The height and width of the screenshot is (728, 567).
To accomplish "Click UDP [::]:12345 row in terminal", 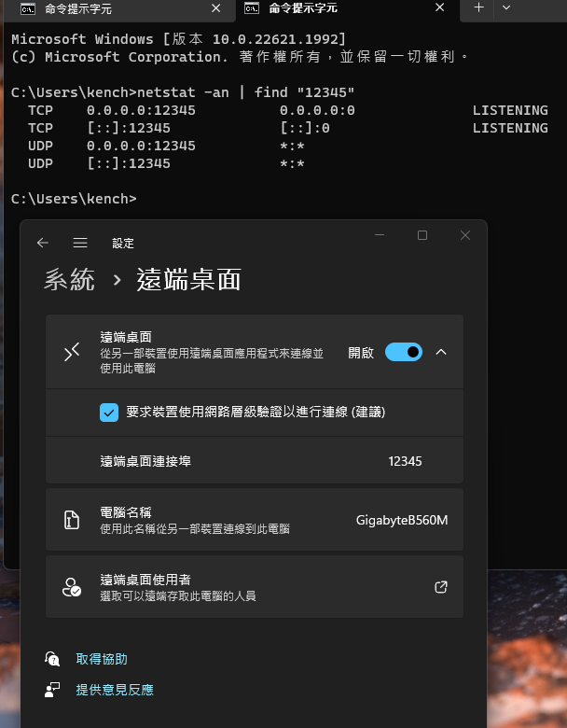I will tap(166, 163).
